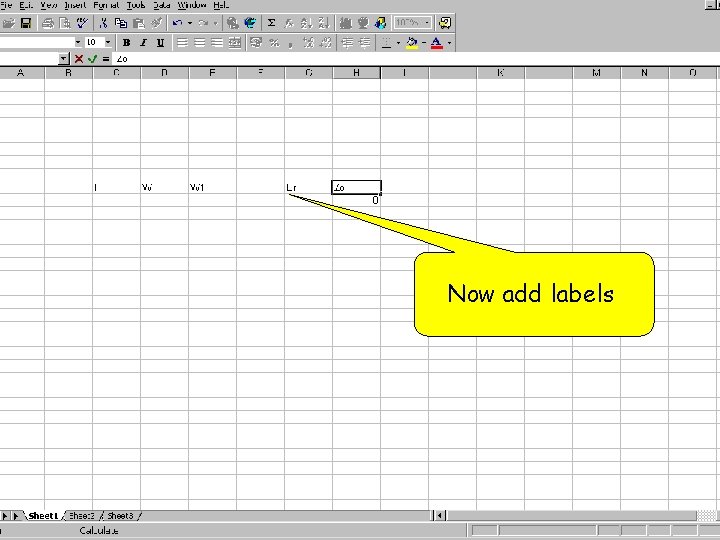Open the Data menu
This screenshot has width=720, height=540.
click(162, 6)
